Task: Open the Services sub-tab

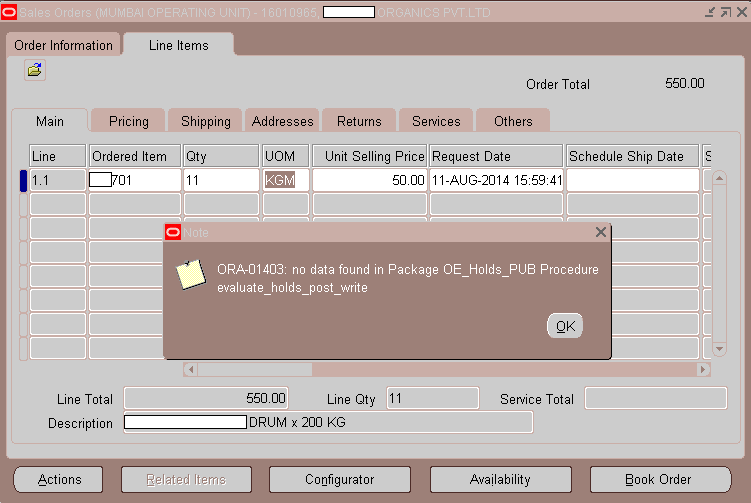Action: [x=436, y=121]
